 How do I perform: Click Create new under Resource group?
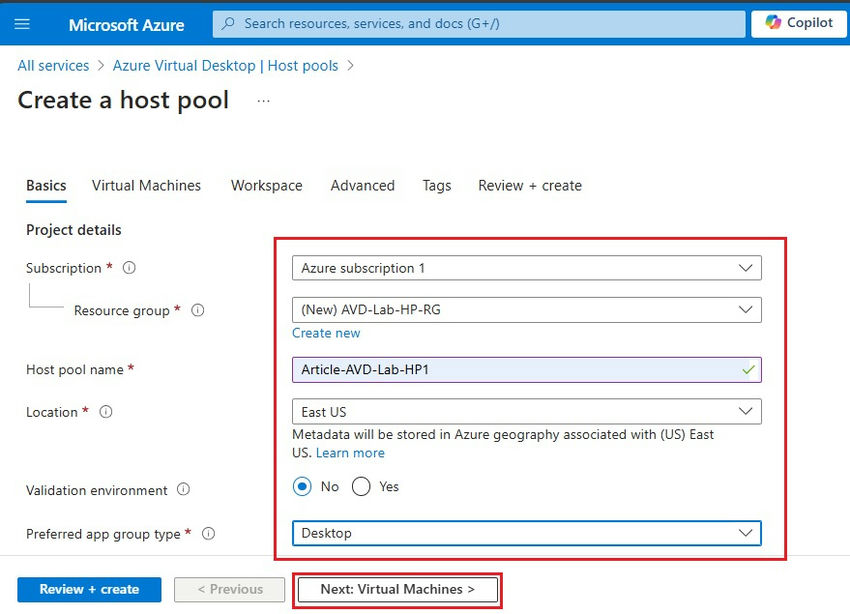coord(326,333)
